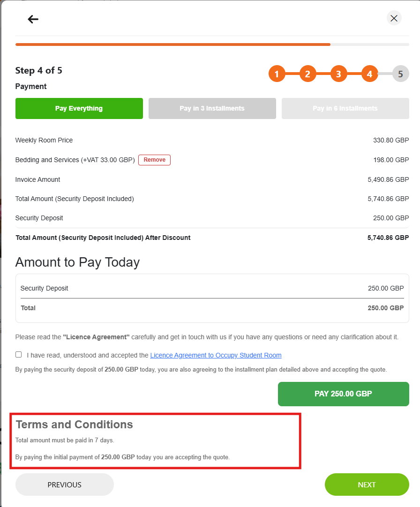Remove Bedding and Services add-on
Screen dimensions: 420x507
(154, 160)
